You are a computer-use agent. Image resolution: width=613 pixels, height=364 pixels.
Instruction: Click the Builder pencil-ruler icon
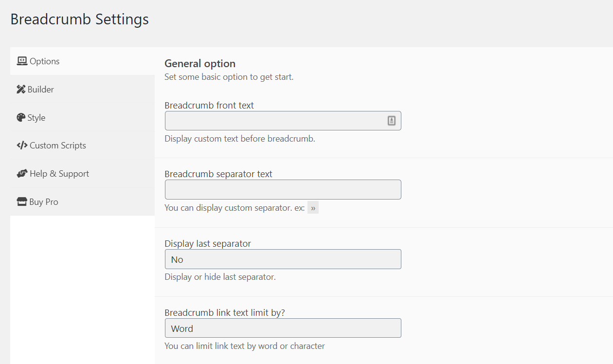pos(21,90)
